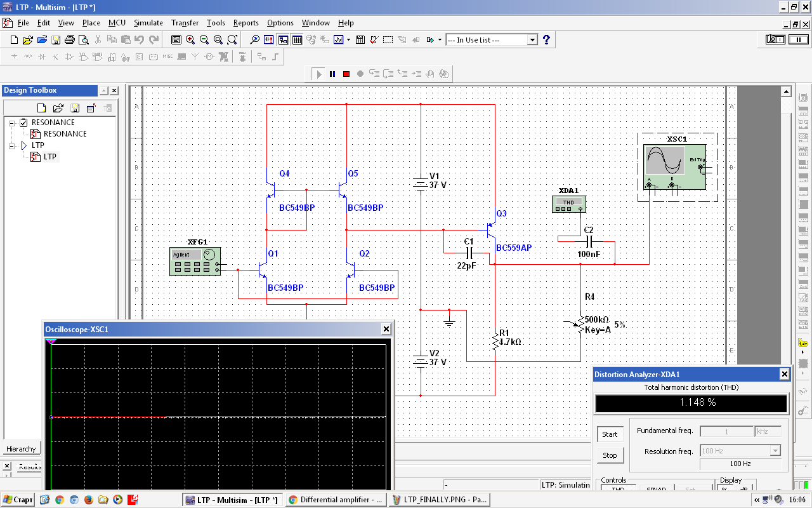Screen dimensions: 812x508
Task: Open a file with the yellow folder icon
Action: point(28,39)
